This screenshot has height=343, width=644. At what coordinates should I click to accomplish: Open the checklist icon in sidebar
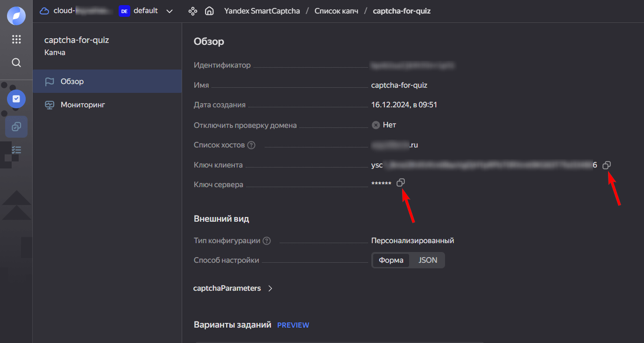(x=16, y=150)
